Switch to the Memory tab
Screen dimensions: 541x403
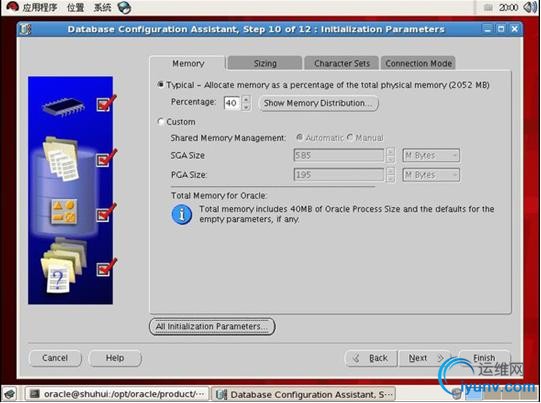click(188, 63)
